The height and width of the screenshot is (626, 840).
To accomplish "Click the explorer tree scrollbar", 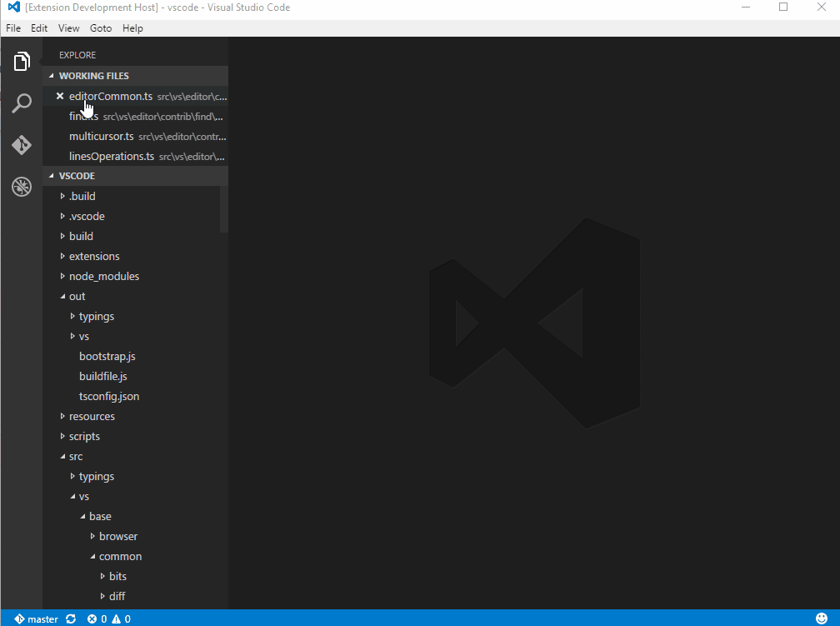I will point(224,209).
